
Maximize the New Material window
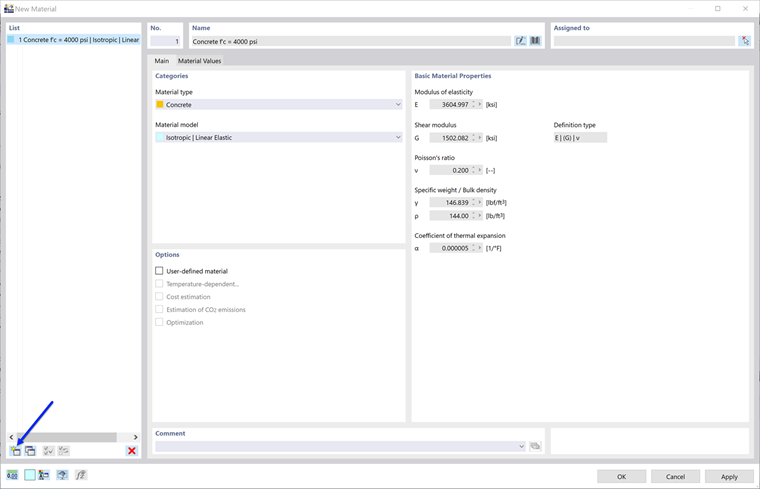pos(718,9)
